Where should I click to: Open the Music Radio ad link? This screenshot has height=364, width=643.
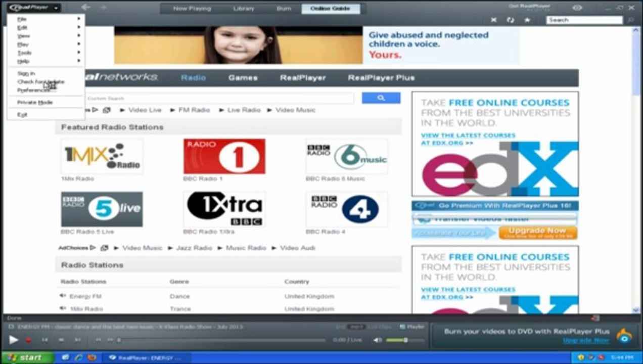click(x=246, y=248)
